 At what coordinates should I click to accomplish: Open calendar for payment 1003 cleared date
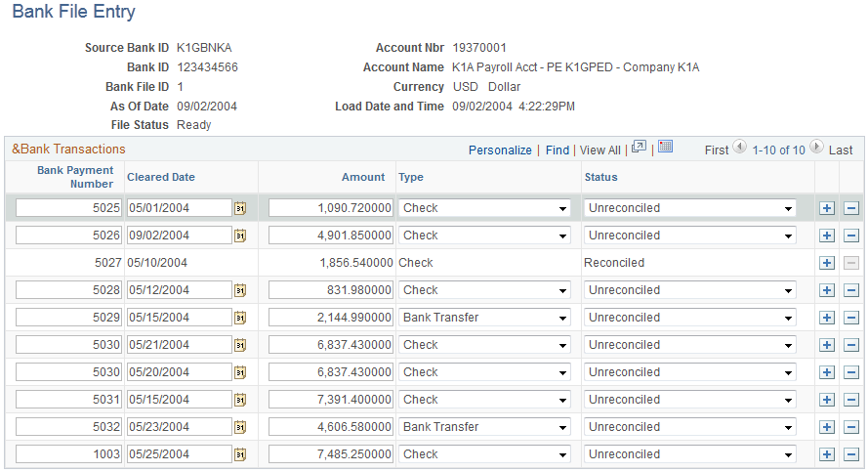tap(240, 454)
